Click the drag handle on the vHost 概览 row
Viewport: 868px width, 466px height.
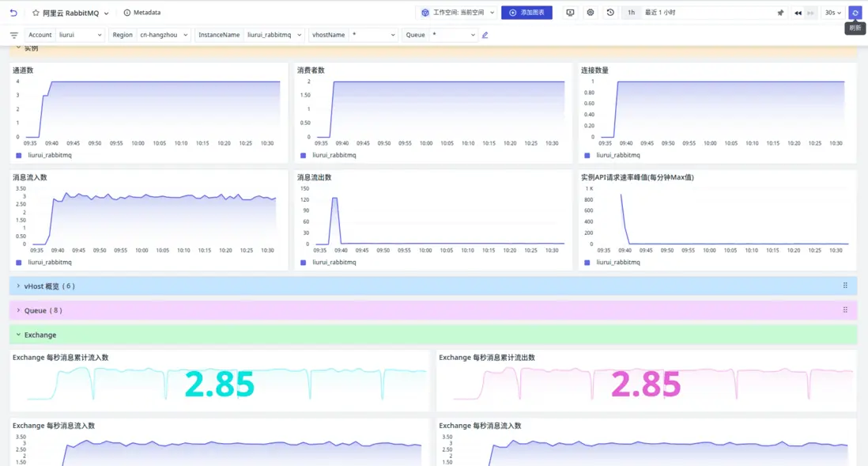pos(845,286)
